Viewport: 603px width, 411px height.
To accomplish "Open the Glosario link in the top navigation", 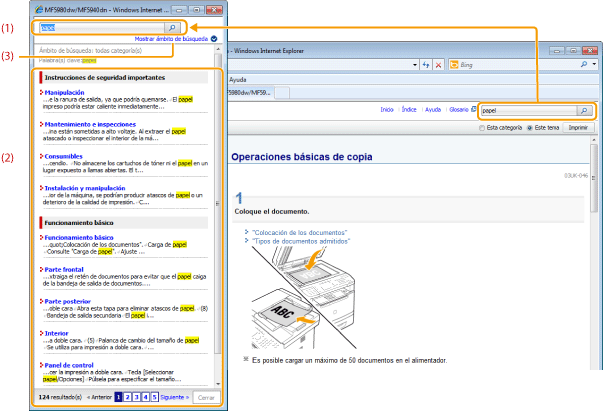I will (x=457, y=110).
